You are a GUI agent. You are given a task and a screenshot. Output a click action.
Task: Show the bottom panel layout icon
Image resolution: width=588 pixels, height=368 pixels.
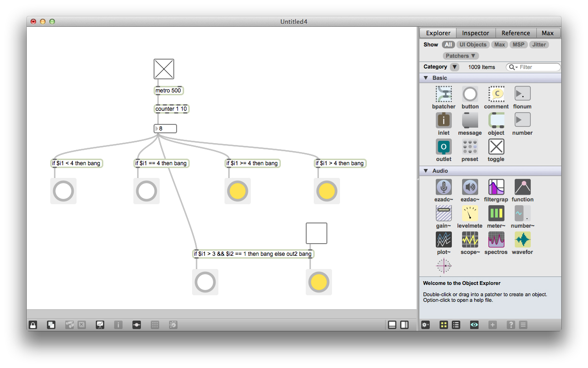coord(392,324)
